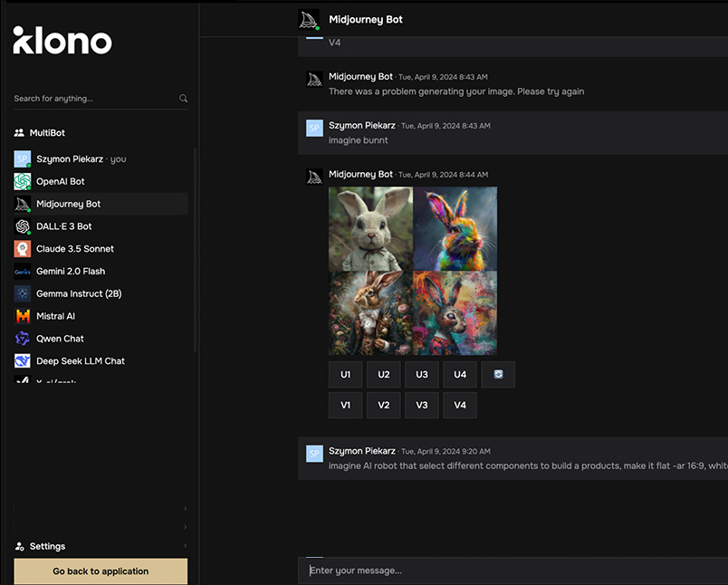This screenshot has width=728, height=585.
Task: Open Deep Seek LLM Chat
Action: click(x=101, y=360)
